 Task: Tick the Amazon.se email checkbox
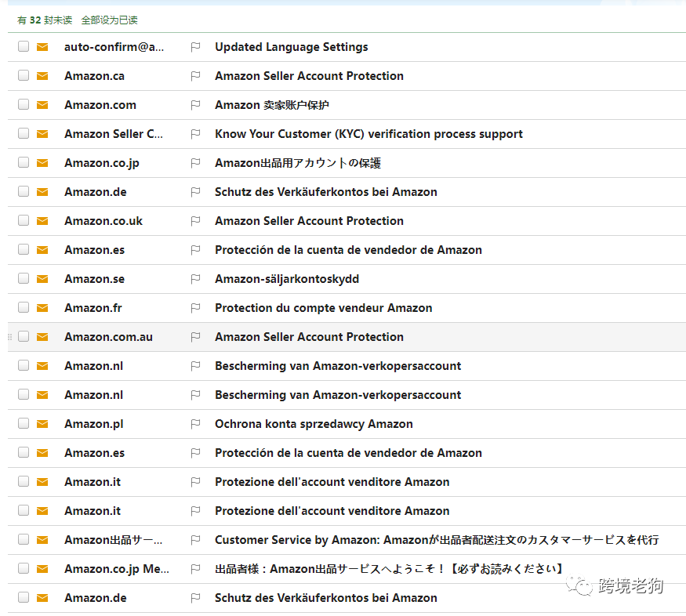(x=24, y=278)
